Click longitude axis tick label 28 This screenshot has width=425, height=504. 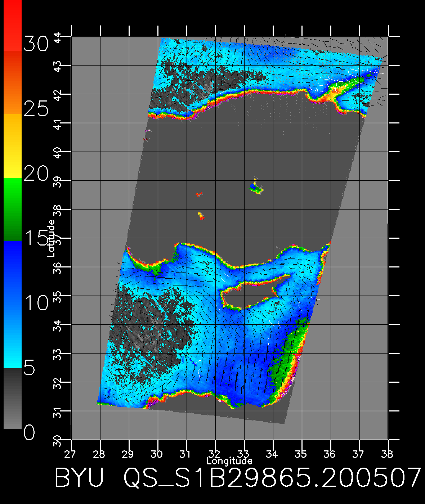[99, 454]
